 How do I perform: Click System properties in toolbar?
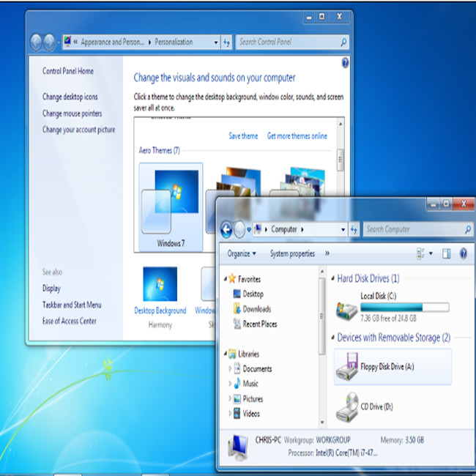pos(292,253)
